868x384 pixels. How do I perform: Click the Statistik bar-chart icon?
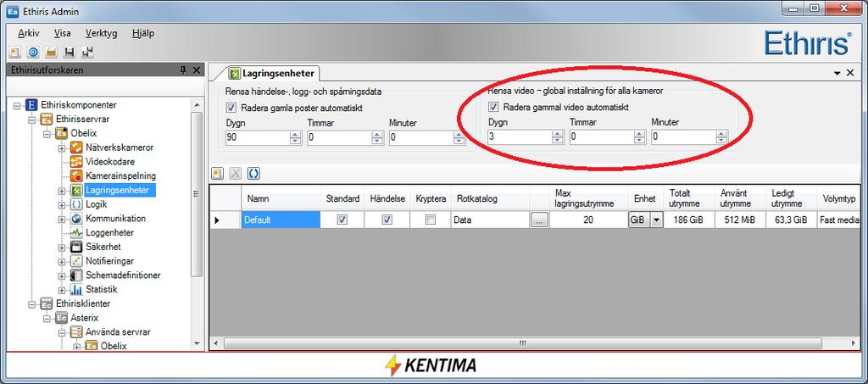click(x=76, y=289)
